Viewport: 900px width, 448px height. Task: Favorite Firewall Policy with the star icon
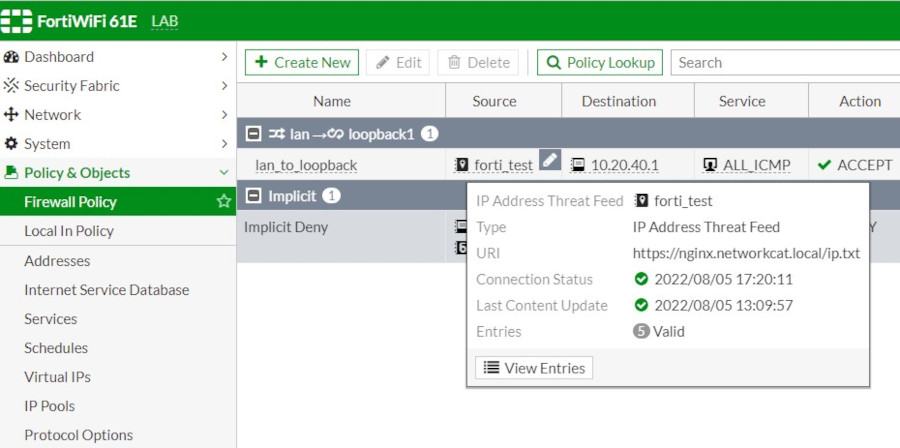pos(223,201)
